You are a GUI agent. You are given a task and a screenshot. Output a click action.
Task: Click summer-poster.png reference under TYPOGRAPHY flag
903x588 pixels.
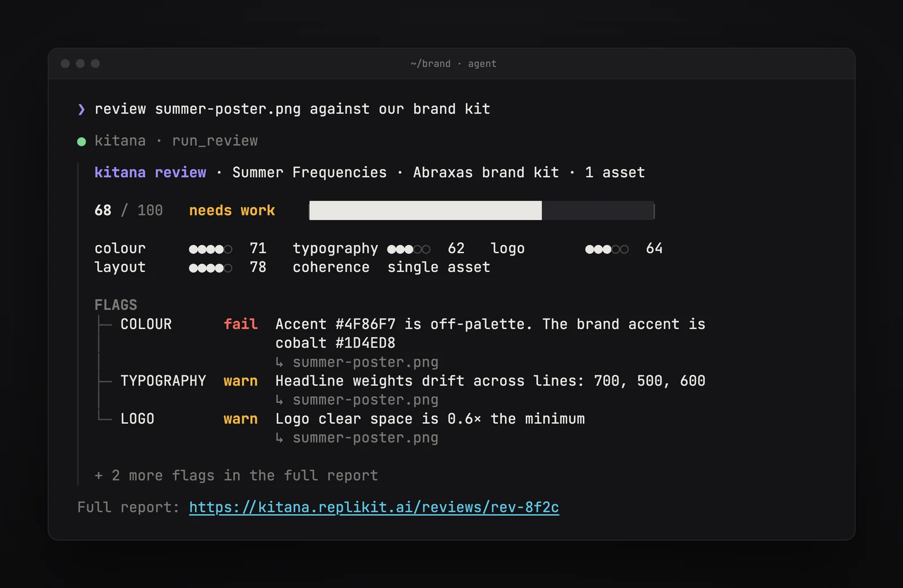pyautogui.click(x=365, y=400)
